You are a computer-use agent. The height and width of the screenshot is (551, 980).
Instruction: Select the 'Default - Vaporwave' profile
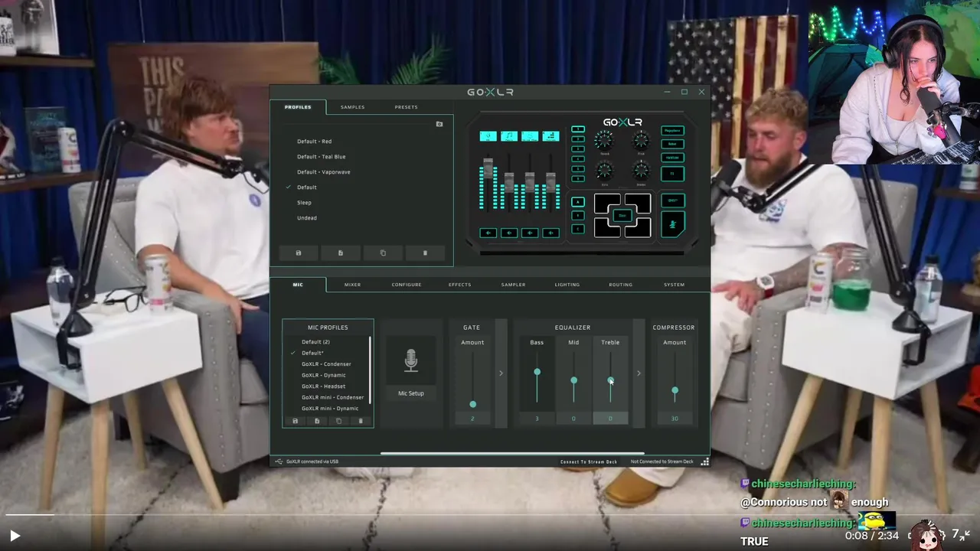pos(324,172)
